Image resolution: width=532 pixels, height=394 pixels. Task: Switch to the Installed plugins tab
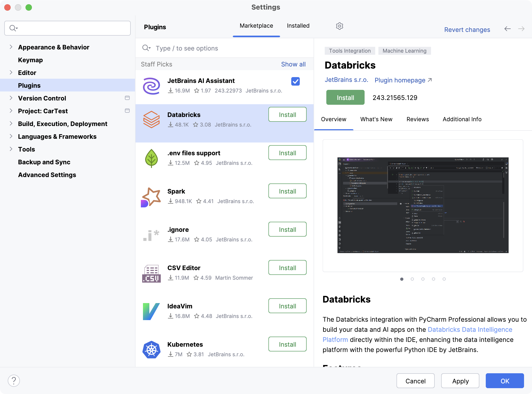tap(298, 26)
